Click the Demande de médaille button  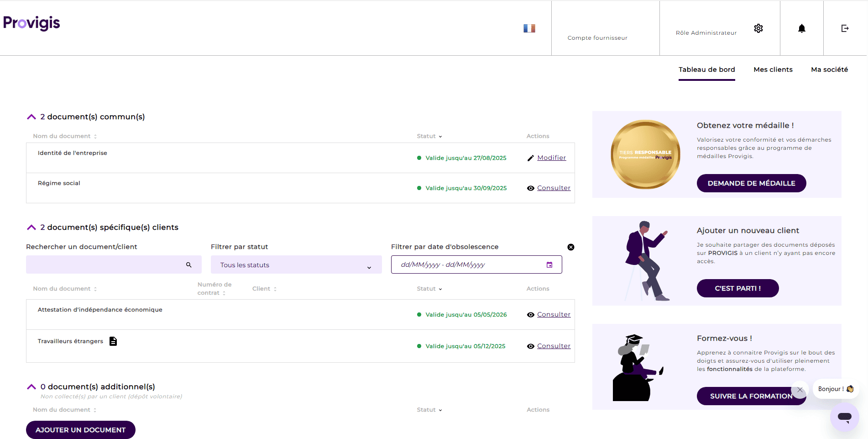[x=751, y=183]
